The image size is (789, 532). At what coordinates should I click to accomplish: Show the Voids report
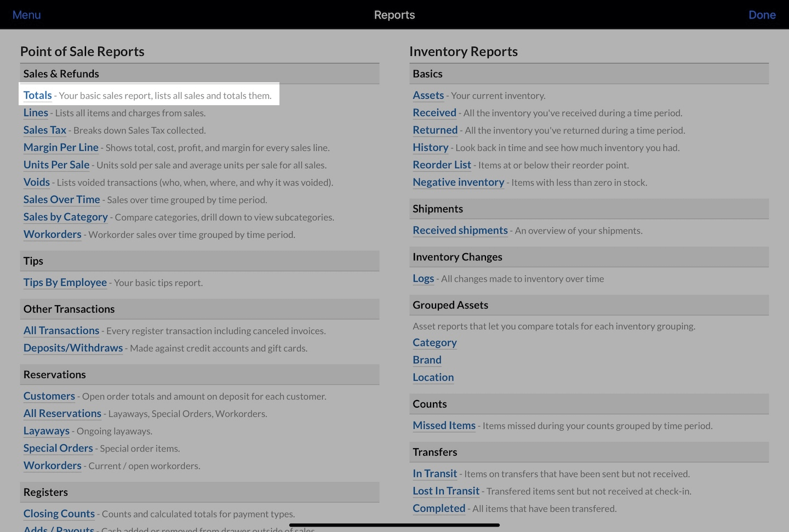tap(36, 182)
